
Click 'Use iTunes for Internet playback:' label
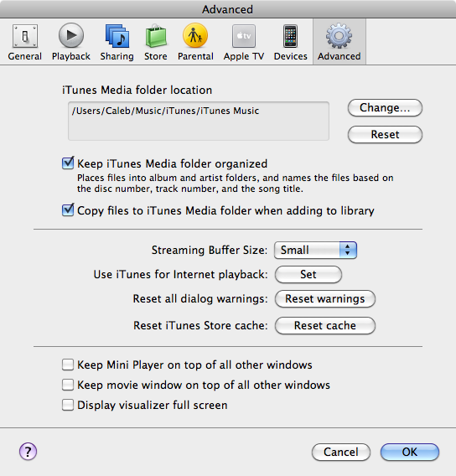(180, 274)
